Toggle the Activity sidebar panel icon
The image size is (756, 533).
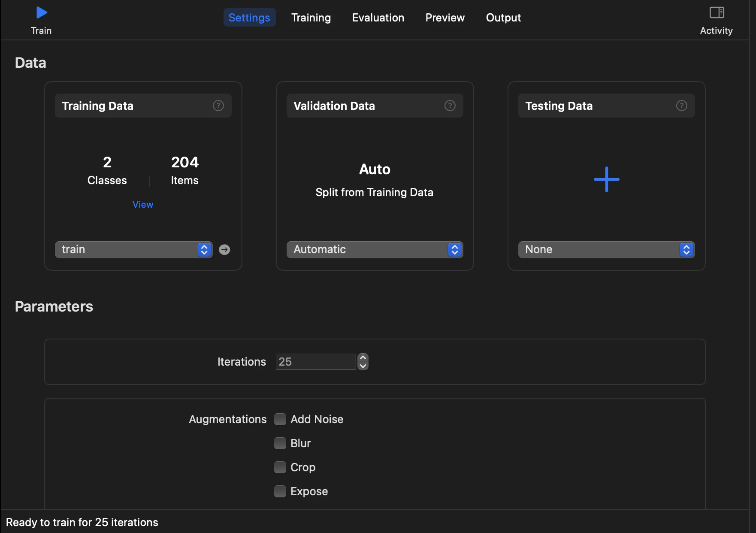(x=717, y=12)
